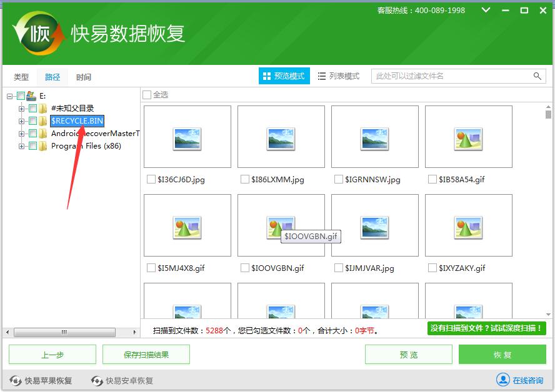Collapse the E: drive tree node
555x392 pixels.
coord(9,96)
